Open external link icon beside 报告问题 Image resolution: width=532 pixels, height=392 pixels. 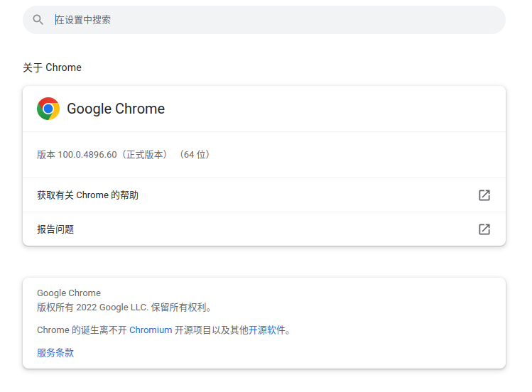pyautogui.click(x=484, y=229)
